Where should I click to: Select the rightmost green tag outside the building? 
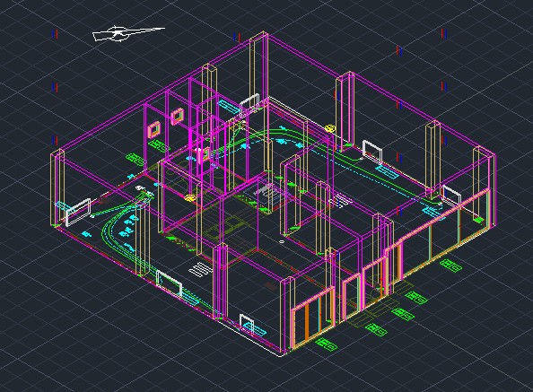450,266
